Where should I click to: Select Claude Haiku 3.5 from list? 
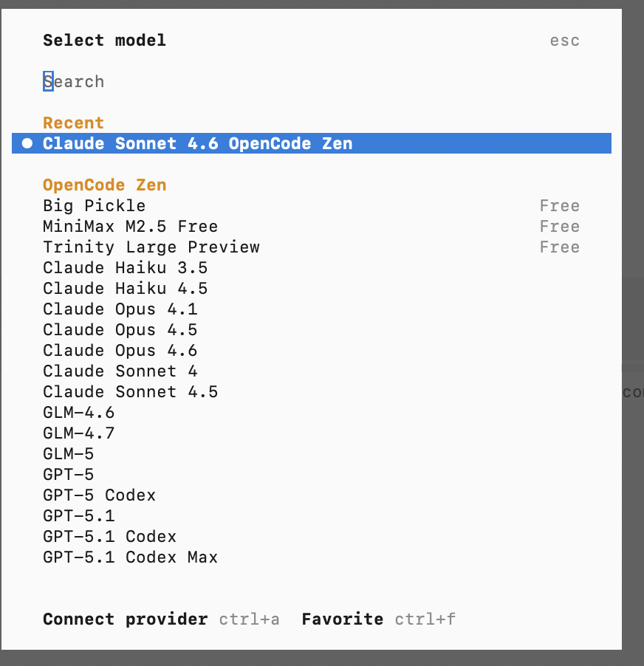(x=125, y=267)
